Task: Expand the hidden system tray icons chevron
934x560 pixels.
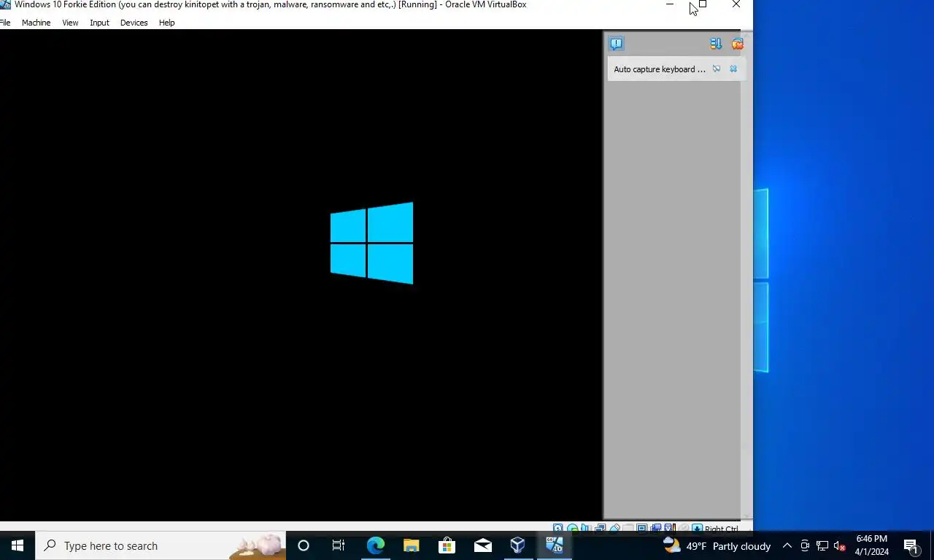Action: (x=787, y=545)
